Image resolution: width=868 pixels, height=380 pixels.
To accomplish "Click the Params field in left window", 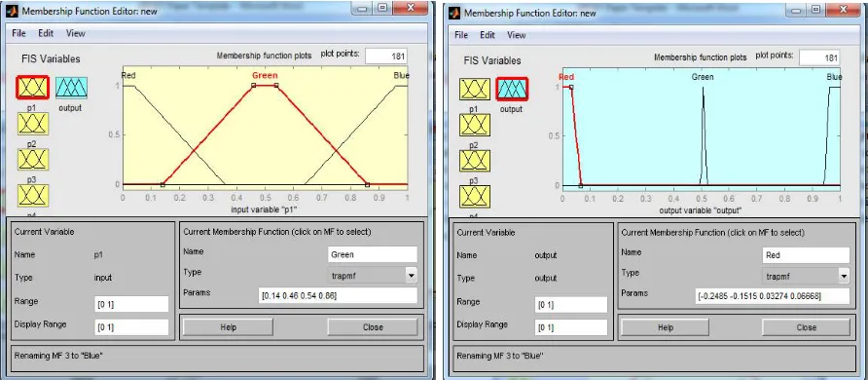I will pyautogui.click(x=338, y=296).
